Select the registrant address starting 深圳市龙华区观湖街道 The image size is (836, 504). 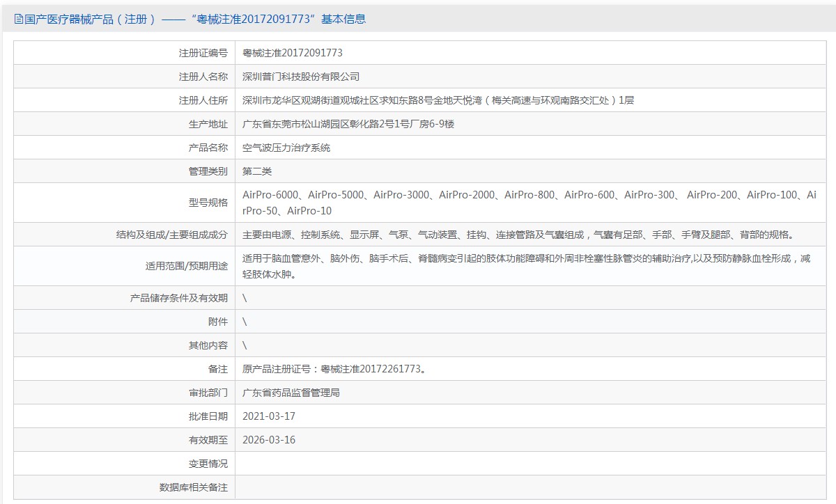click(x=438, y=100)
